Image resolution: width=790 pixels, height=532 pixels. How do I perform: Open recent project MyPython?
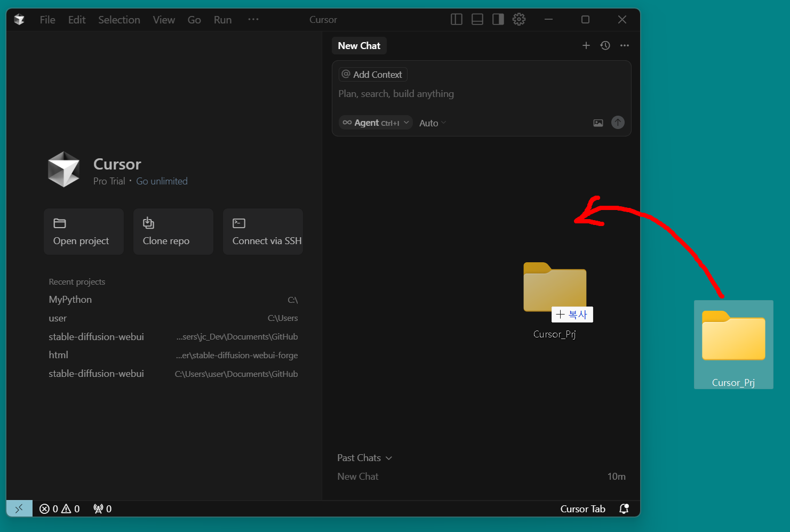point(173,300)
